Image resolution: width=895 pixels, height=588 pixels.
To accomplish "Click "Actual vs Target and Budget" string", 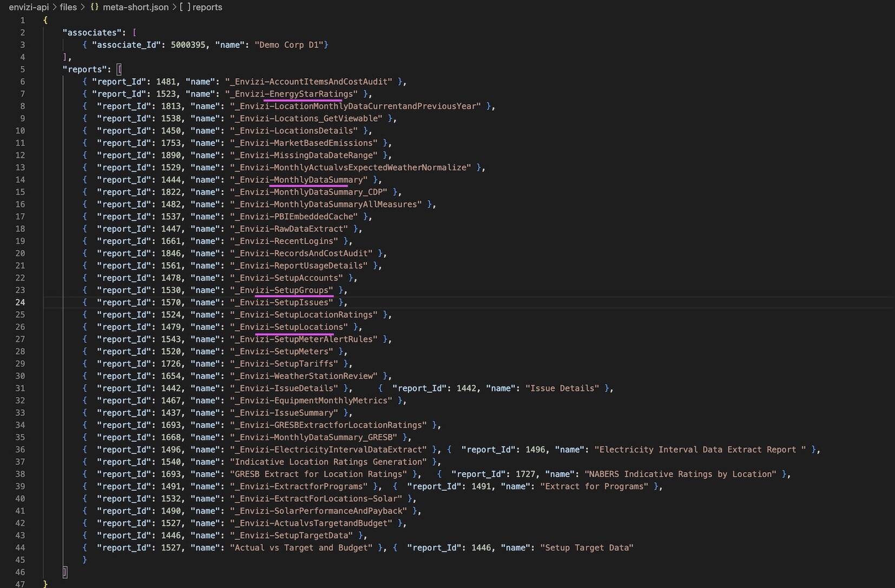I will pyautogui.click(x=301, y=548).
